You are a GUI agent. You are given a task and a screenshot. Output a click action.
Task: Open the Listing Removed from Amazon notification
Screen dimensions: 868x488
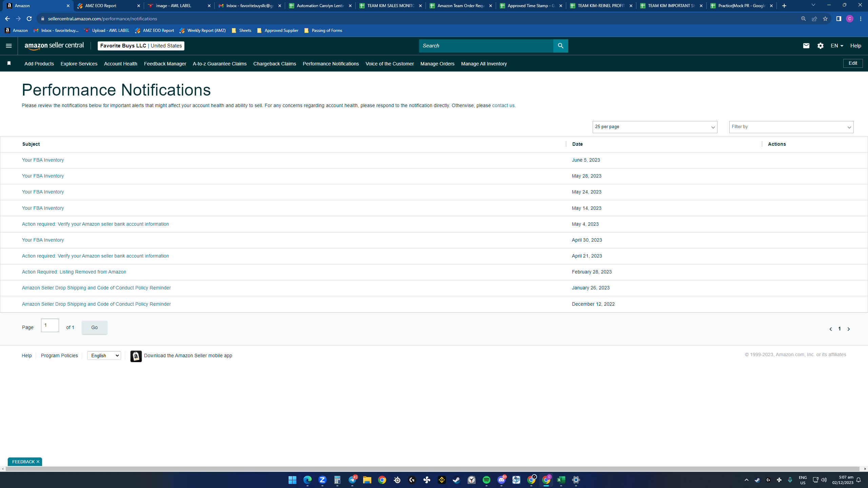74,272
